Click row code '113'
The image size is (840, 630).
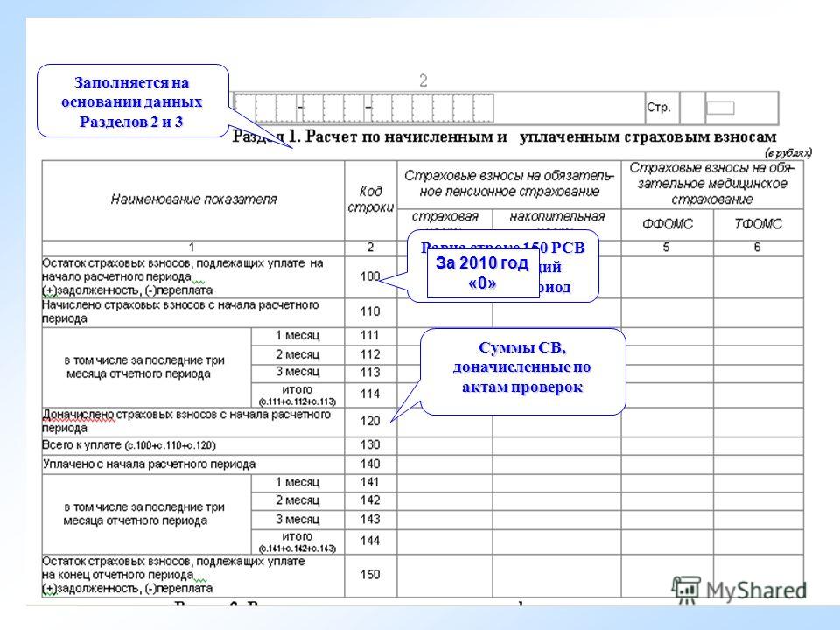click(370, 373)
